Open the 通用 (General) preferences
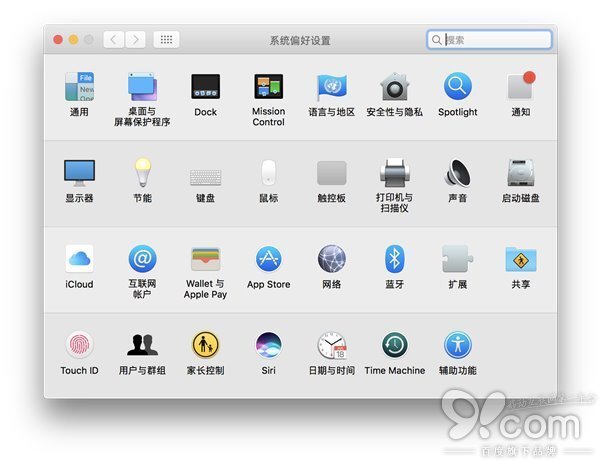Viewport: 600px width, 460px height. click(79, 87)
